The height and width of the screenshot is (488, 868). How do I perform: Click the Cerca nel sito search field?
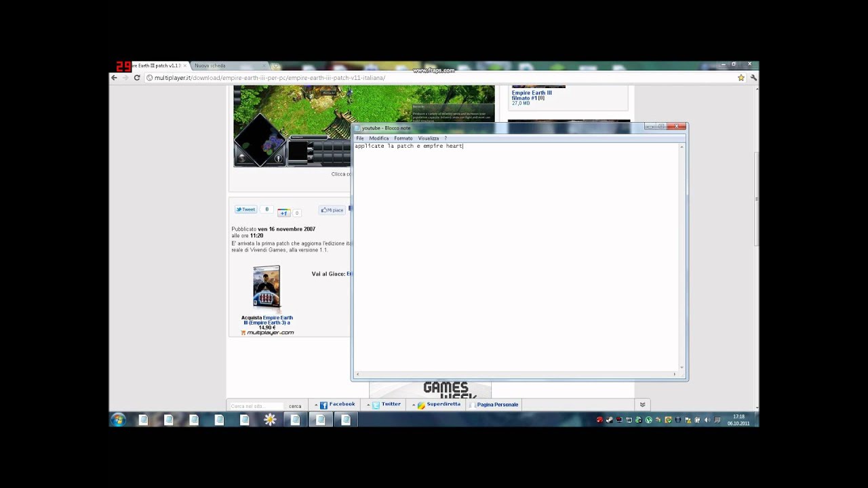click(x=256, y=406)
